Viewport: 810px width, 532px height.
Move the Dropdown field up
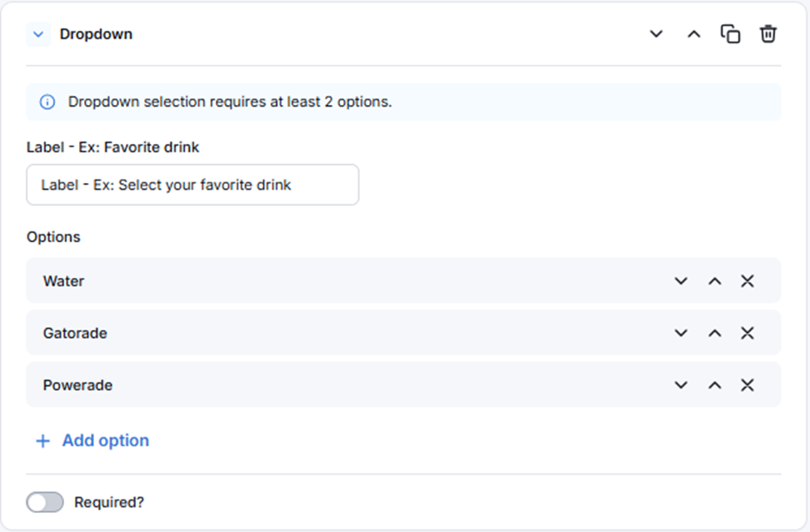coord(693,34)
